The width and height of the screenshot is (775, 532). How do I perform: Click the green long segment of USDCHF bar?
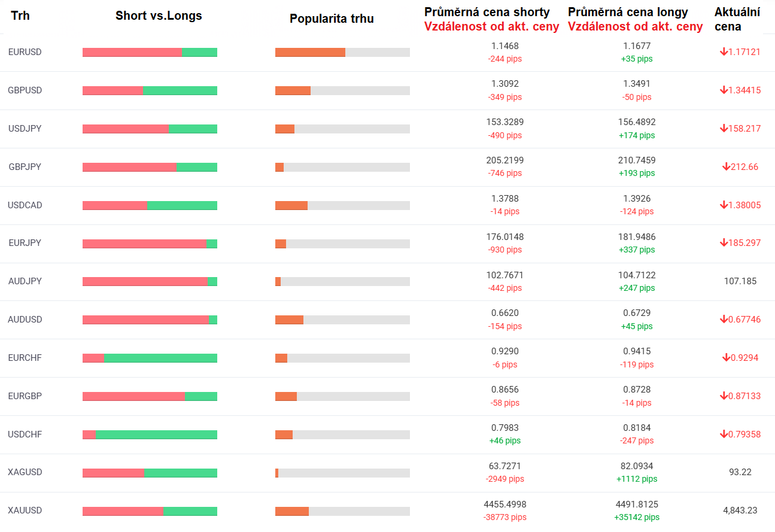(x=156, y=434)
